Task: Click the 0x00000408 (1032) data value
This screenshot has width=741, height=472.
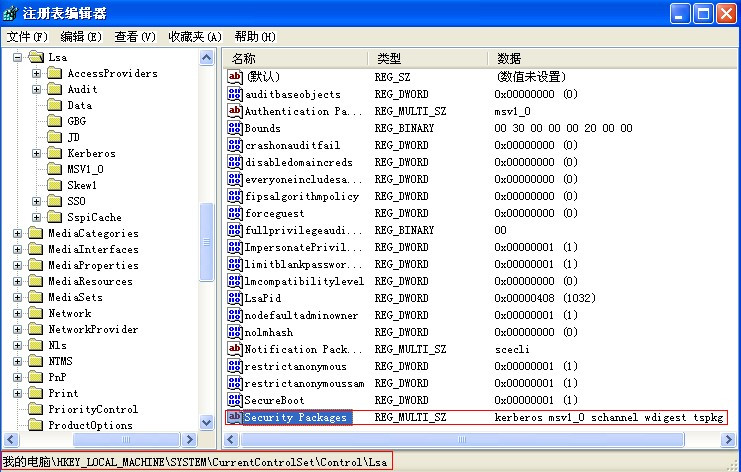Action: pyautogui.click(x=545, y=299)
